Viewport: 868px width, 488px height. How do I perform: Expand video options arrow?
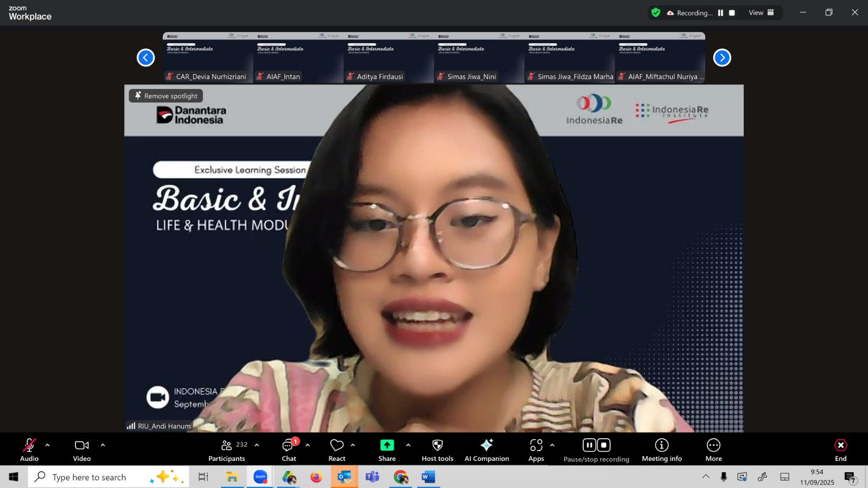[103, 445]
